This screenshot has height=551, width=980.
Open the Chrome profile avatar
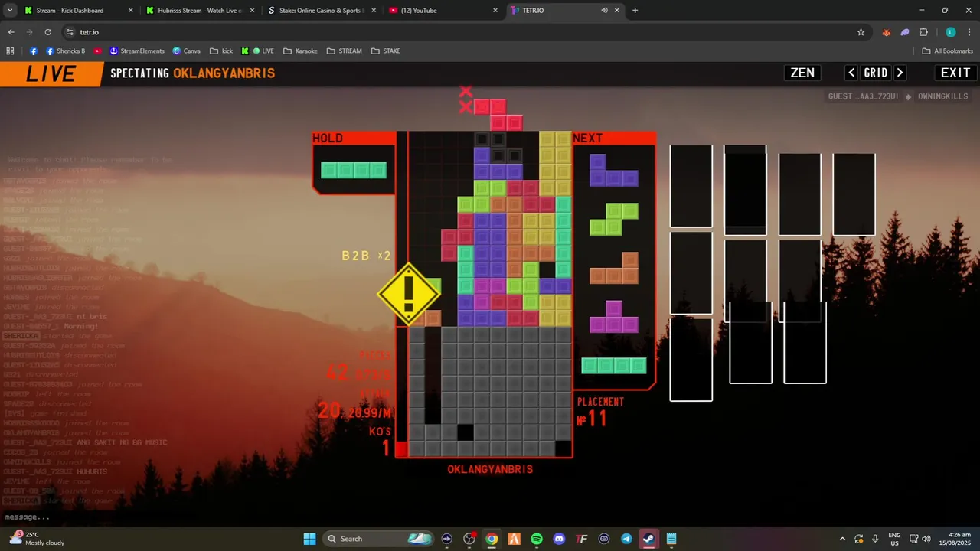click(x=951, y=32)
